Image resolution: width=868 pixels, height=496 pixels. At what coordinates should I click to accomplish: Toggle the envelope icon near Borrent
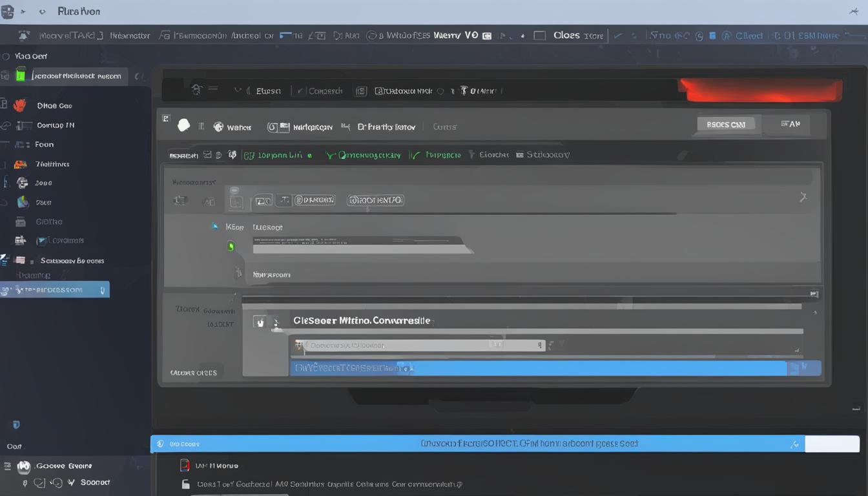click(208, 154)
